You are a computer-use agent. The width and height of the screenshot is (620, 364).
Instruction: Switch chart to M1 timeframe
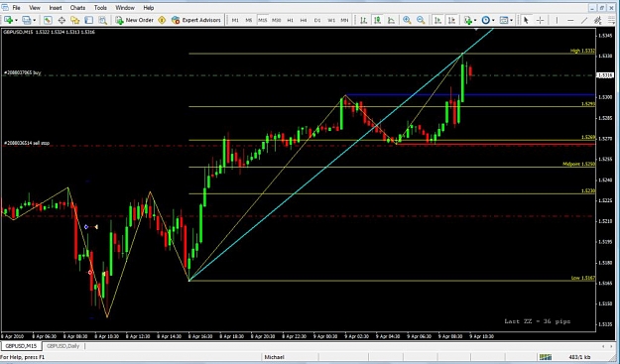[x=235, y=20]
